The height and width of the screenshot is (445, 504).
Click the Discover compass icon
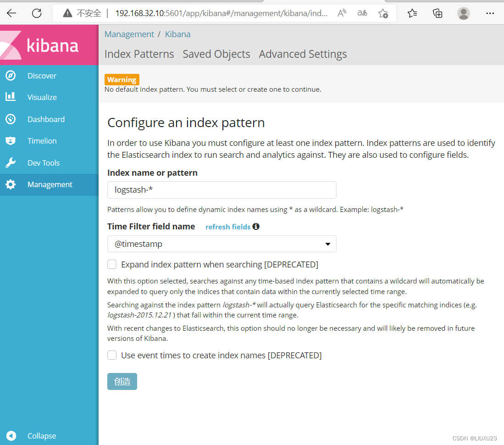click(x=11, y=76)
